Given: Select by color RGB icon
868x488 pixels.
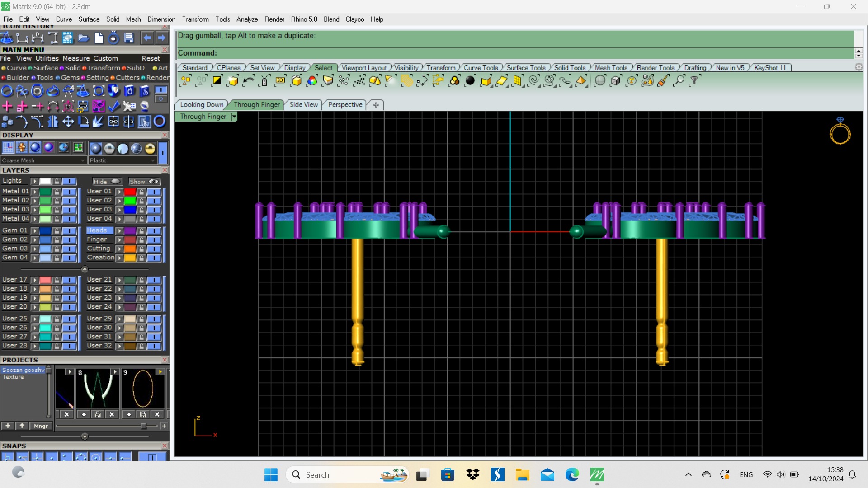Looking at the screenshot, I should click(312, 81).
